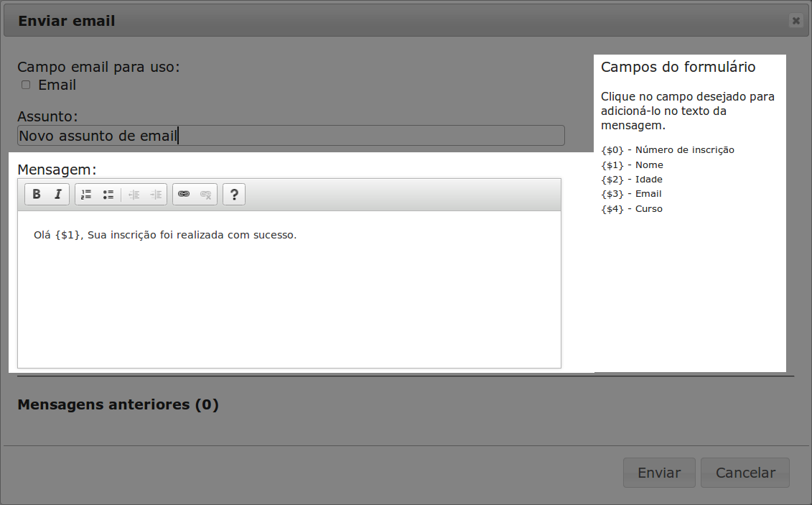Insert a numbered list
Viewport: 812px width, 505px height.
pos(86,195)
